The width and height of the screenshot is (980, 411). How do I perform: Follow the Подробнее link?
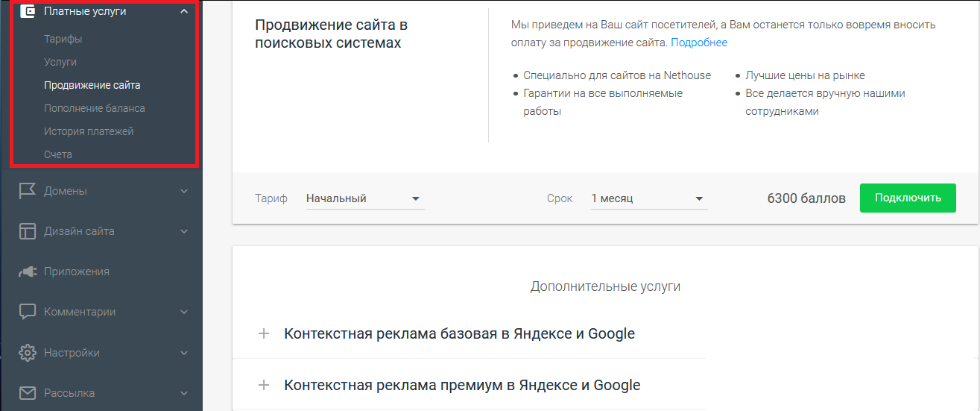(x=699, y=43)
